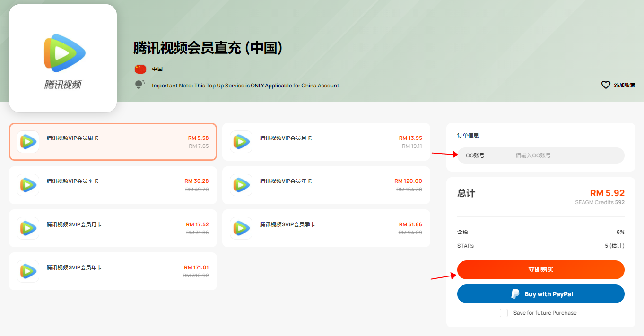Click the Important Note about China Account
This screenshot has width=644, height=336.
pyautogui.click(x=246, y=86)
